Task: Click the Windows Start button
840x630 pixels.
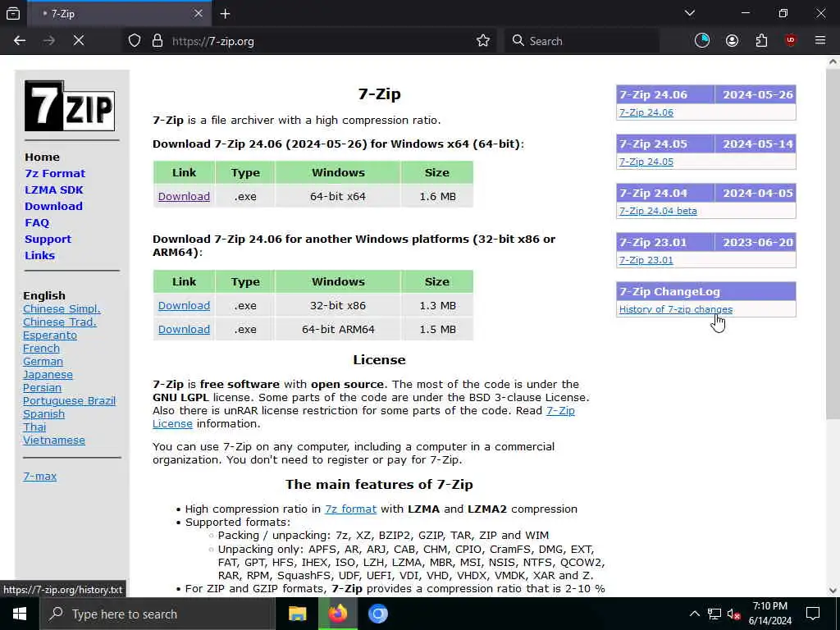Action: (20, 614)
